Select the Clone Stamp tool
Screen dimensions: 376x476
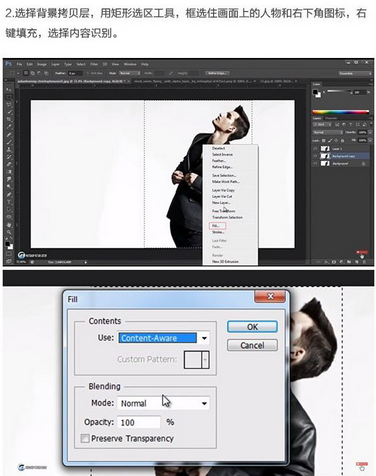9,149
